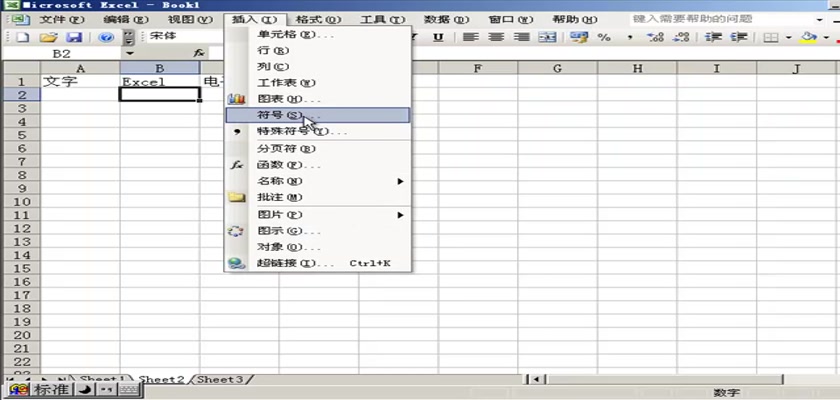Open the 窗口 (Window) menu
The image size is (840, 400).
(x=511, y=20)
